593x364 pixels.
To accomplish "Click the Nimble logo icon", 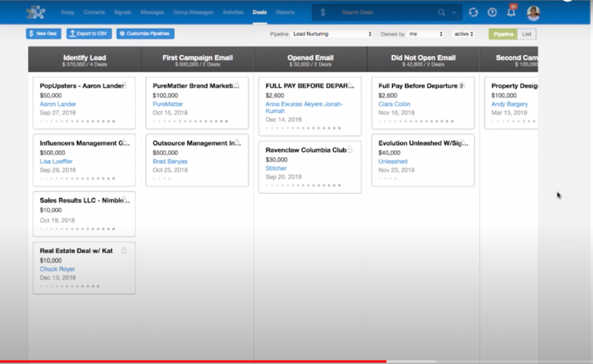I will pyautogui.click(x=36, y=13).
